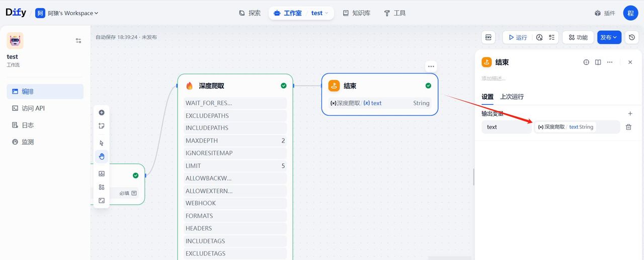Open 访问 API in the sidebar
The height and width of the screenshot is (260, 644).
(45, 108)
